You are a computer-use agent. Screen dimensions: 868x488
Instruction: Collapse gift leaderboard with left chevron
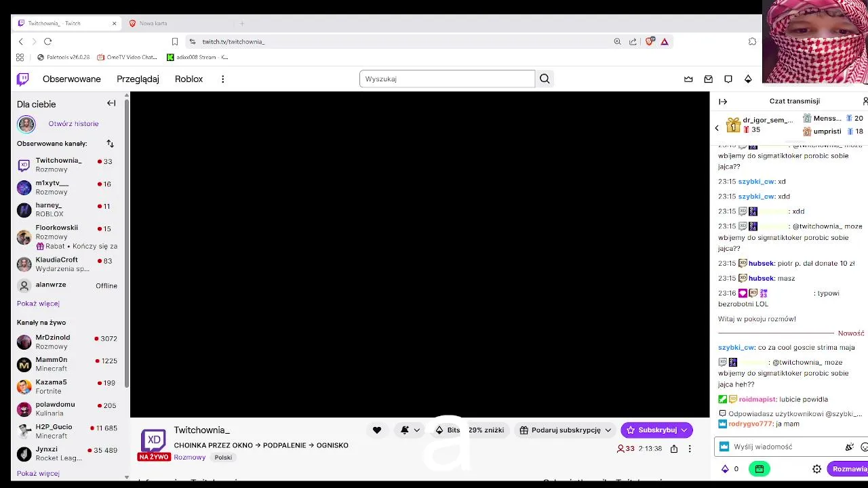pos(717,128)
